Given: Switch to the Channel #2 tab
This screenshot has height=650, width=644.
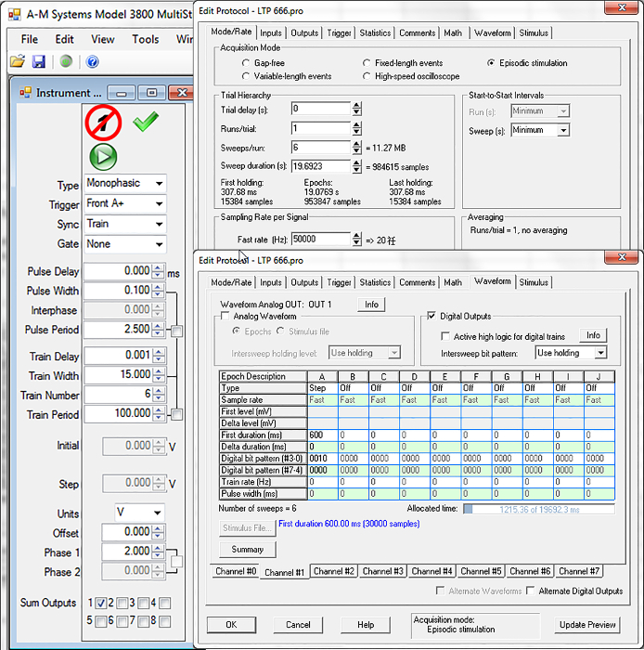Looking at the screenshot, I should coord(334,571).
